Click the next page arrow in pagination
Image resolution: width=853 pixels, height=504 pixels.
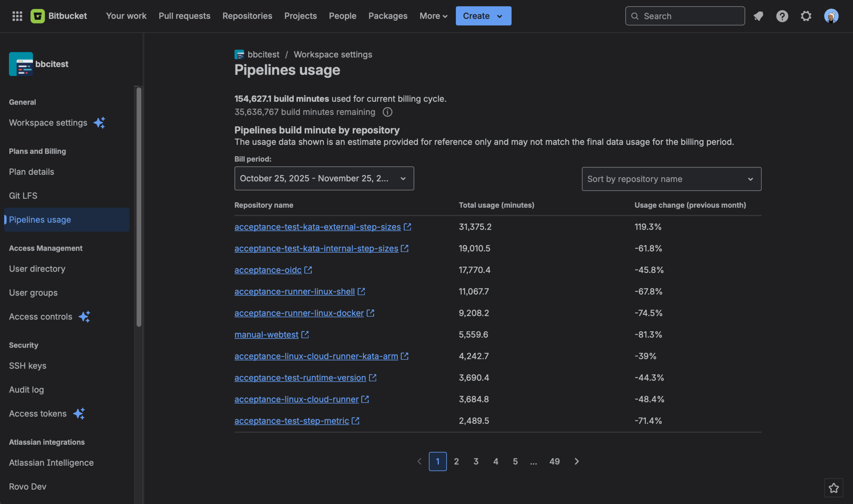coord(576,461)
